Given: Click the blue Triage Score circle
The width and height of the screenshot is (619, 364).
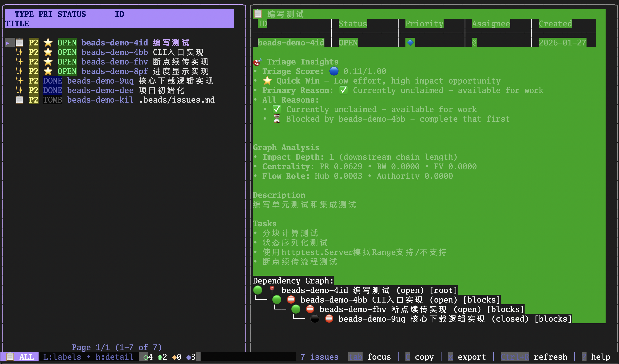Looking at the screenshot, I should click(334, 71).
